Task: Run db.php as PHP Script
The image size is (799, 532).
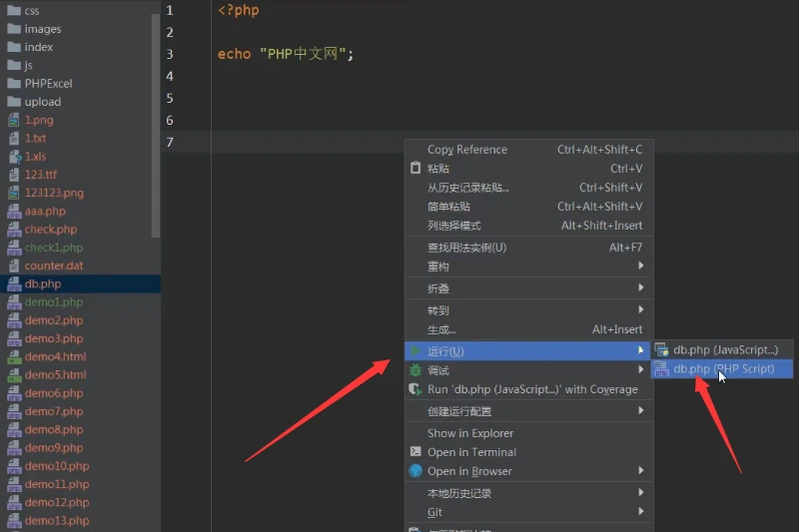Action: coord(722,369)
